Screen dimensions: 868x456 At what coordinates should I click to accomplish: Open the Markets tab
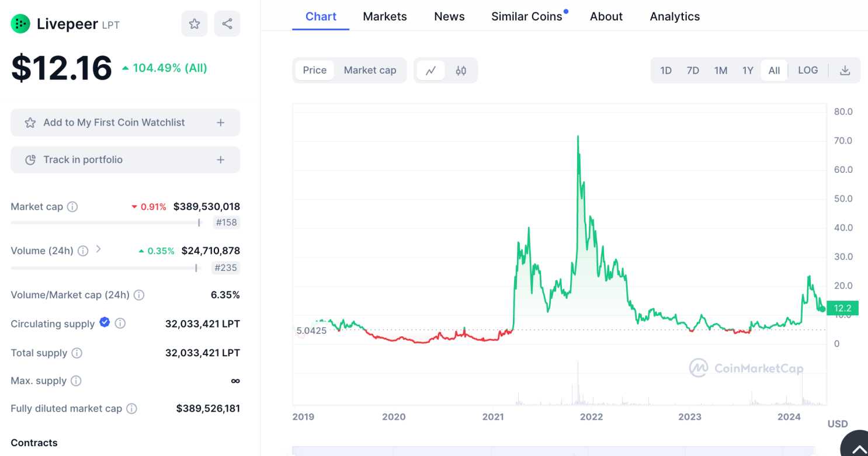(x=385, y=16)
